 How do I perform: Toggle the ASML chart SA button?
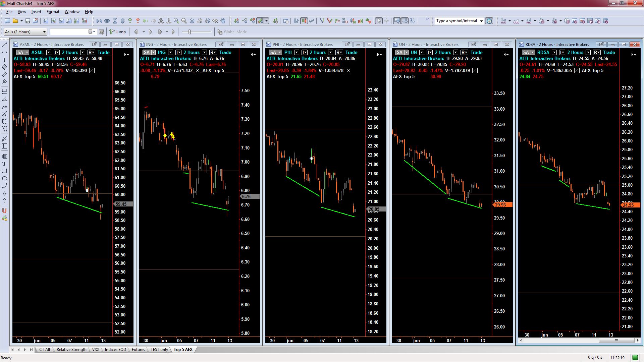coord(20,52)
